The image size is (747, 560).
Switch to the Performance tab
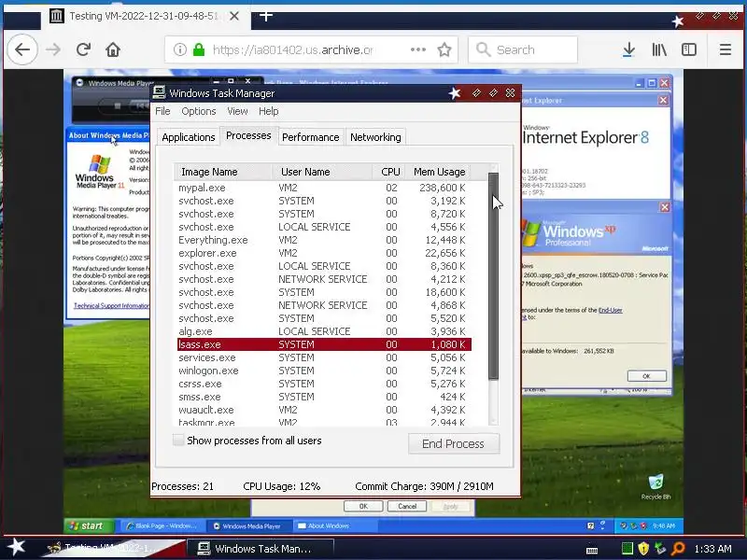coord(310,137)
